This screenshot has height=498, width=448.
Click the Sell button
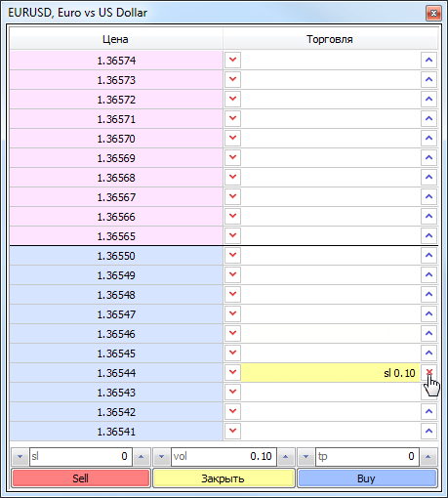(x=81, y=478)
